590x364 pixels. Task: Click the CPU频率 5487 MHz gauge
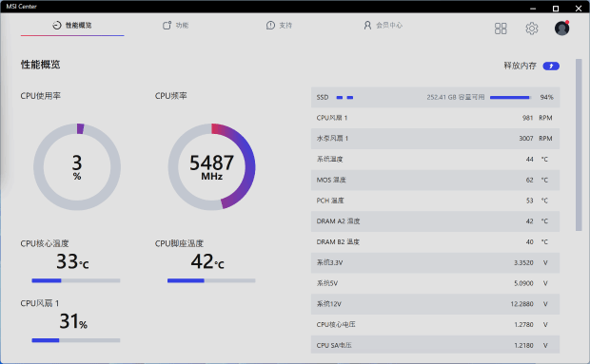click(x=212, y=166)
